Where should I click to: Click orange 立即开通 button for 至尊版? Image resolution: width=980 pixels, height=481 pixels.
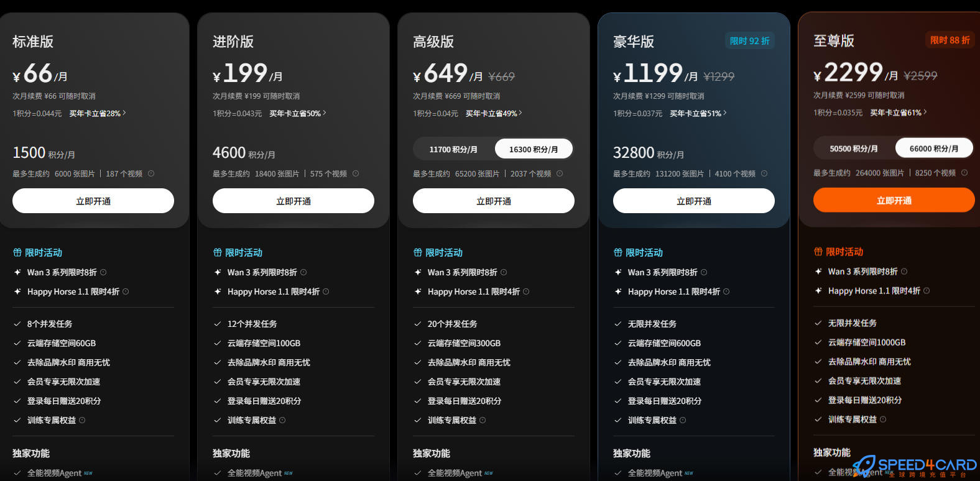tap(894, 200)
